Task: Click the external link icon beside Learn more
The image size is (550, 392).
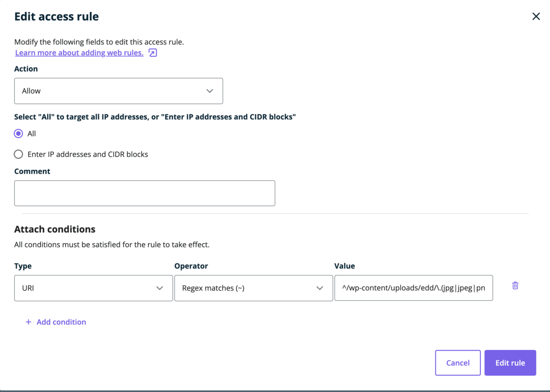Action: pyautogui.click(x=153, y=53)
